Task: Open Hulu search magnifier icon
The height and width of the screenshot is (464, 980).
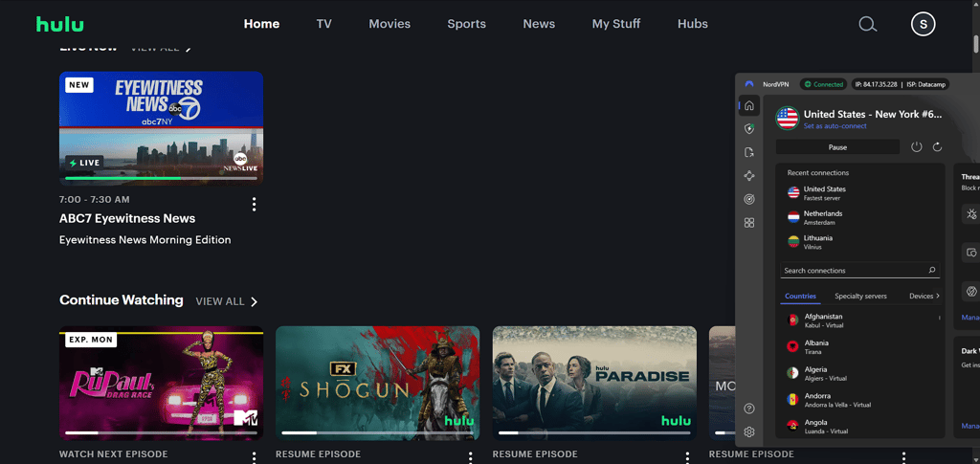Action: (x=867, y=24)
